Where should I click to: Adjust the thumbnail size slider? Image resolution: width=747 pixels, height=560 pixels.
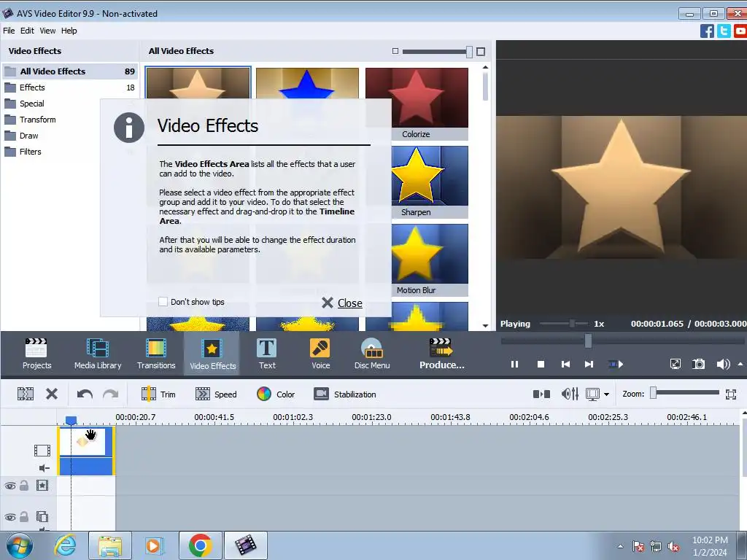click(x=469, y=52)
